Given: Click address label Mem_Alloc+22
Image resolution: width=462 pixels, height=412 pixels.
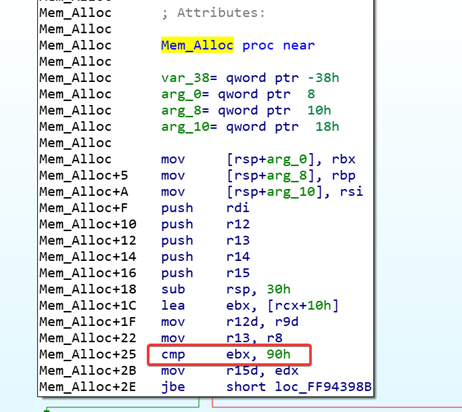Looking at the screenshot, I should [x=88, y=338].
